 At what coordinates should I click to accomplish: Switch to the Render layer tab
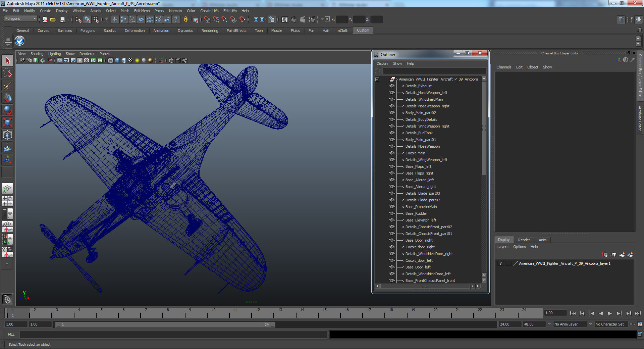click(x=524, y=240)
